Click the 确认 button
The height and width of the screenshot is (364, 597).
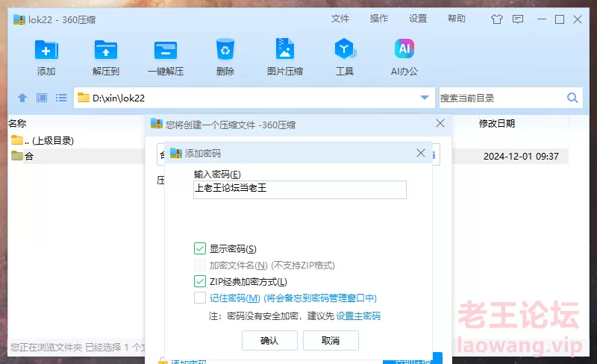(x=269, y=340)
